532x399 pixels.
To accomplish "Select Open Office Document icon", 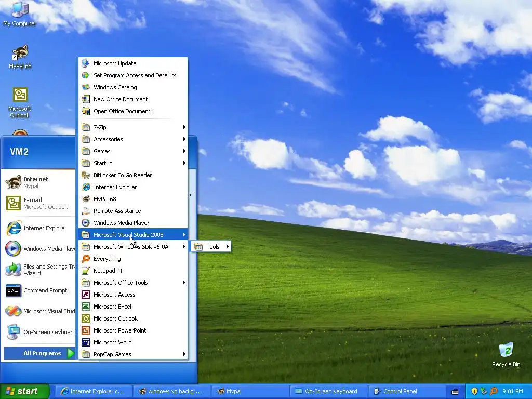I will pyautogui.click(x=86, y=111).
